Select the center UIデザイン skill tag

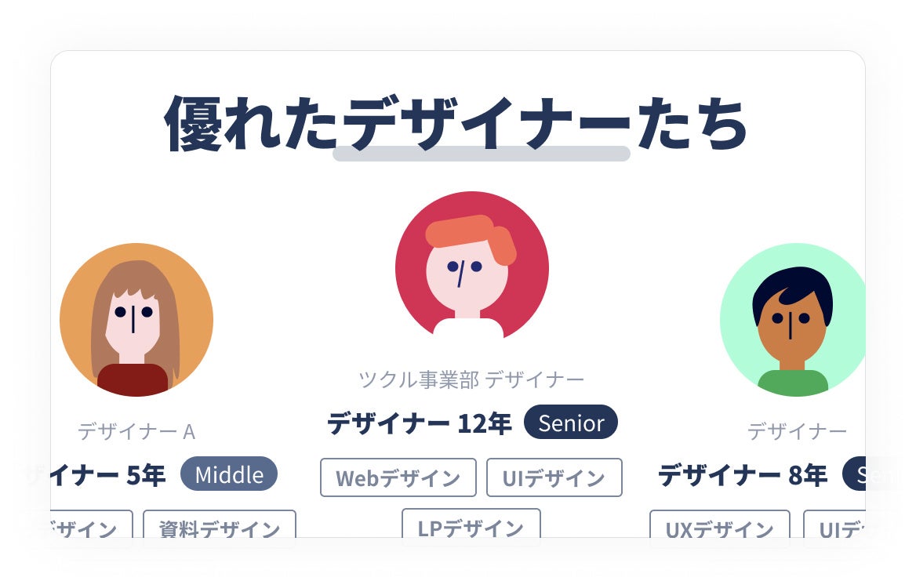554,477
